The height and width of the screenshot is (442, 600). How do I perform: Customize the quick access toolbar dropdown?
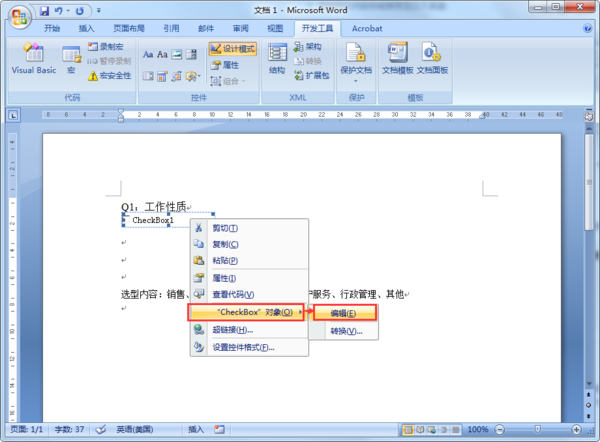98,11
